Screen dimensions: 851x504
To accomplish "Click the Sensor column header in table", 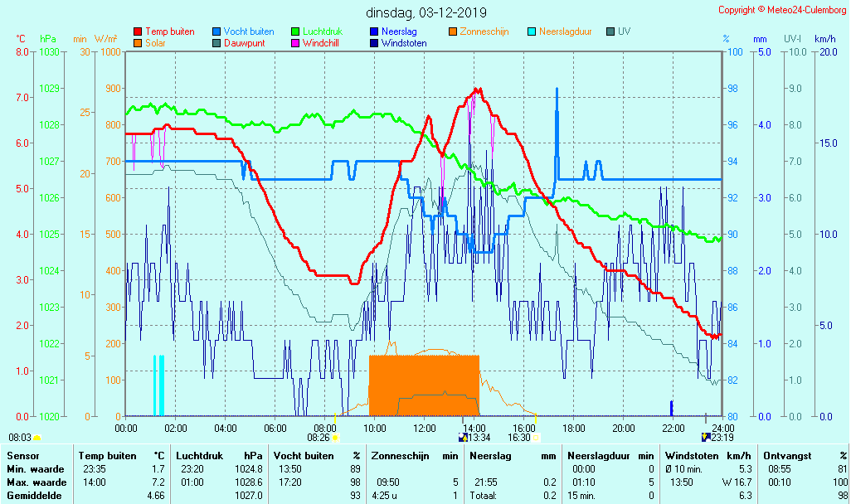I will pos(23,456).
